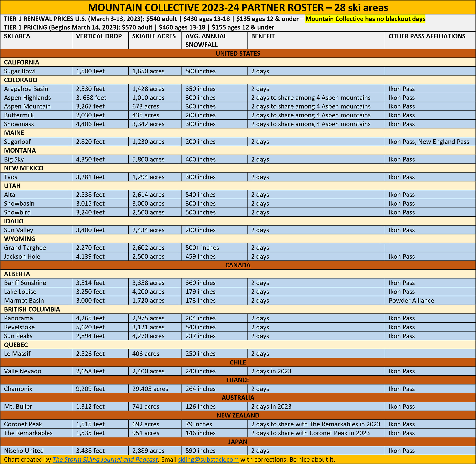
Task: Click Snowmass's '3,342 acres' cell
Action: tap(155, 124)
